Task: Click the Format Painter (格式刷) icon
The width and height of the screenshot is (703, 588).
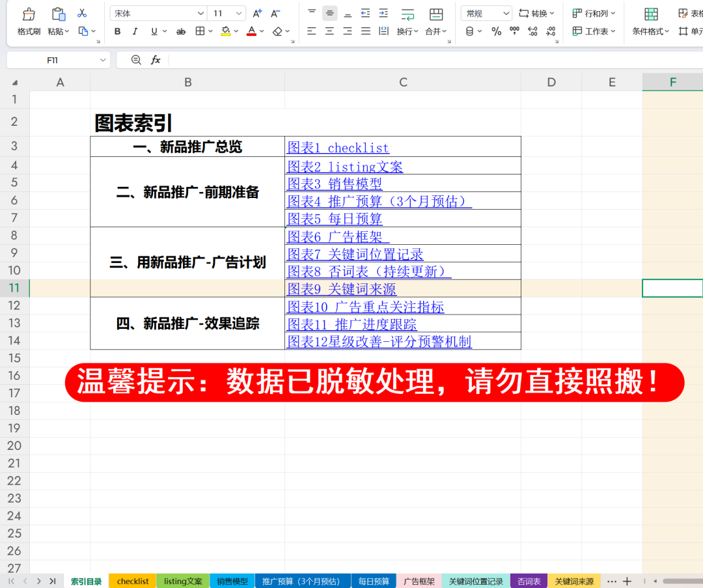Action: pos(29,14)
